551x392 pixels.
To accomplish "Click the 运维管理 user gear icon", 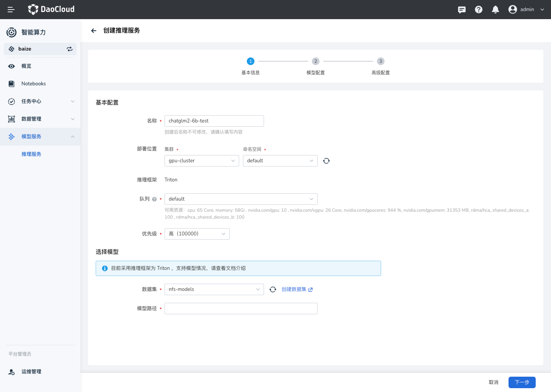I will (11, 372).
